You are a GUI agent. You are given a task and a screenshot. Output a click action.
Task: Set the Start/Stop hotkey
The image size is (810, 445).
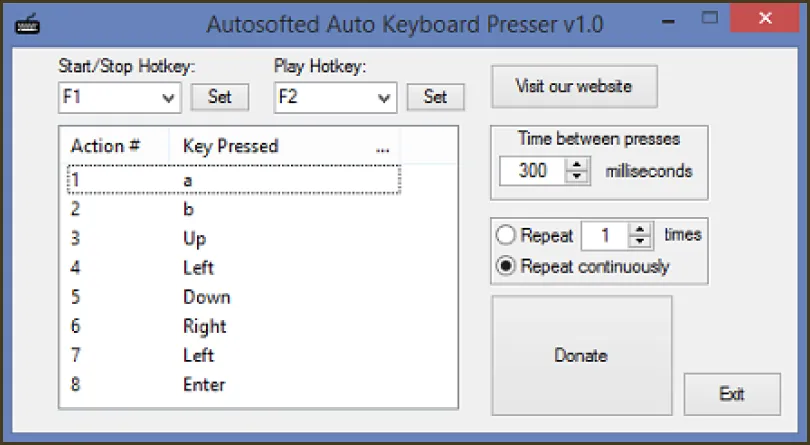pos(220,97)
